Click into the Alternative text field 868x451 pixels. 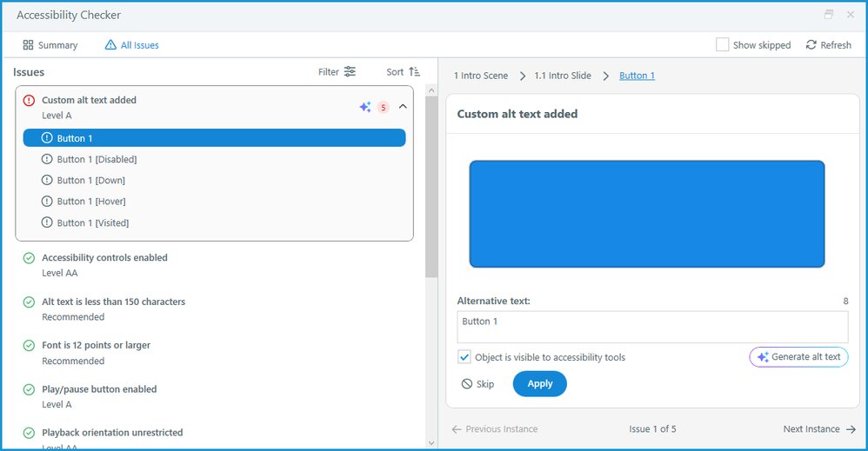652,328
